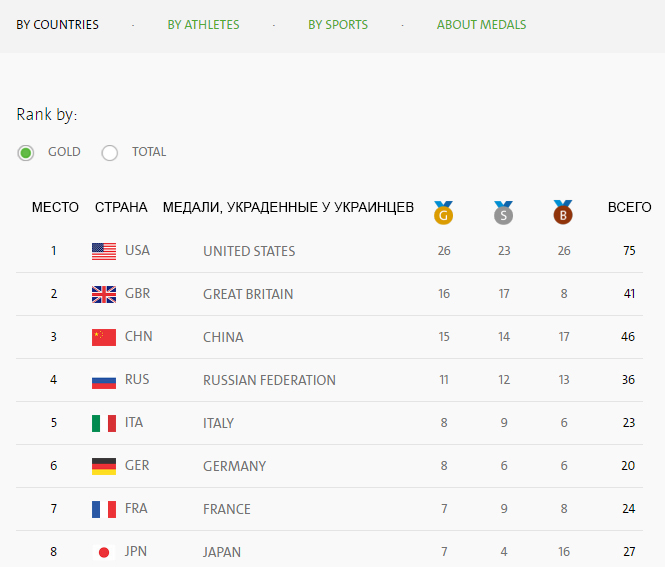Viewport: 665px width, 567px height.
Task: Click the China flag icon
Action: tap(104, 337)
